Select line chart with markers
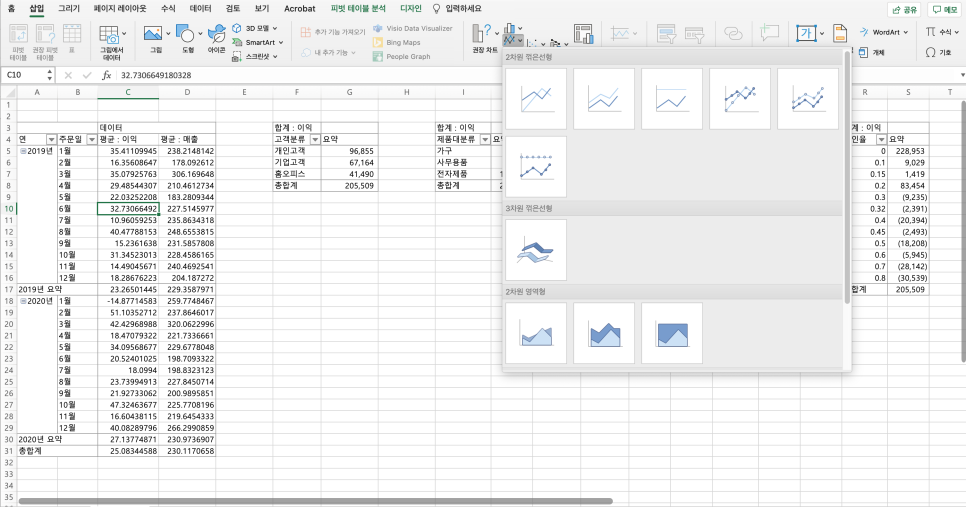The image size is (966, 507). (739, 99)
